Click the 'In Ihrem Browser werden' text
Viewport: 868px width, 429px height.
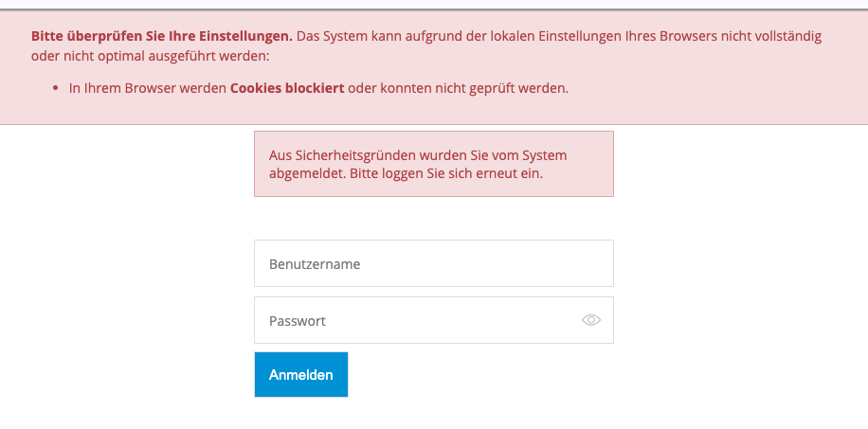point(148,88)
